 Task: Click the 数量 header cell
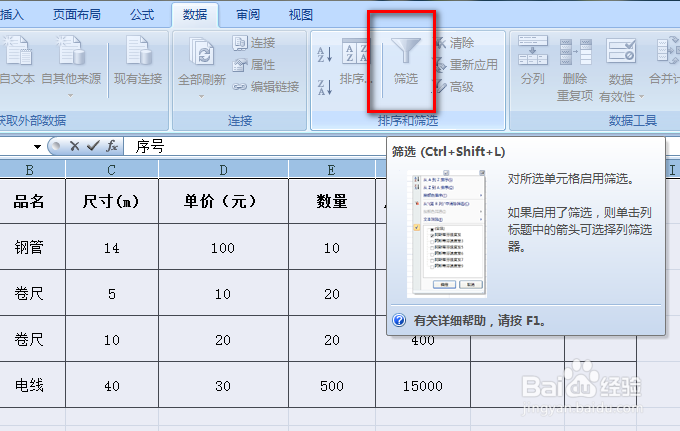[332, 201]
